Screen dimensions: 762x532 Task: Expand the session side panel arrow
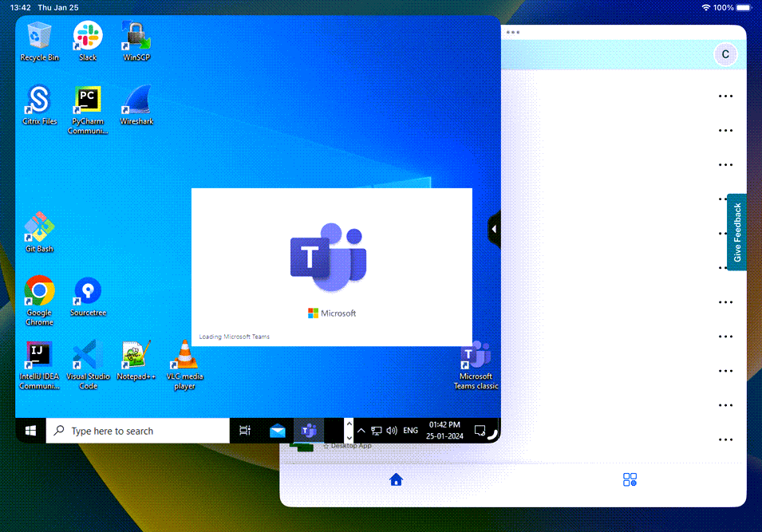coord(494,229)
